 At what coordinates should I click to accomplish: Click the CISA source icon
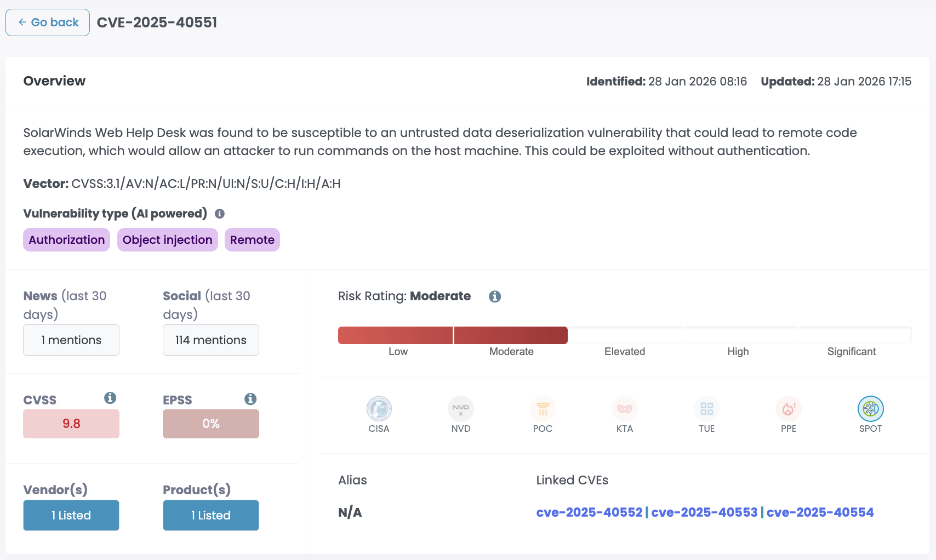(379, 409)
